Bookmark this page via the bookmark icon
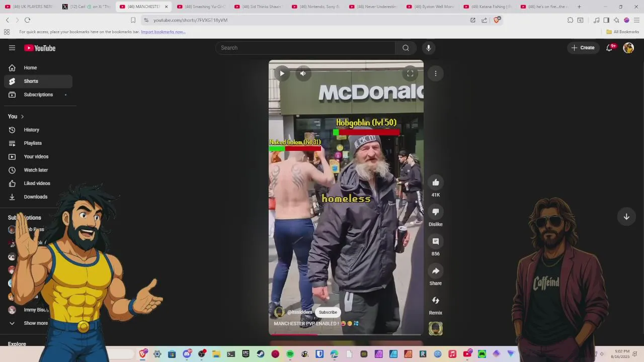Screen dimensions: 644x362 pos(133,20)
